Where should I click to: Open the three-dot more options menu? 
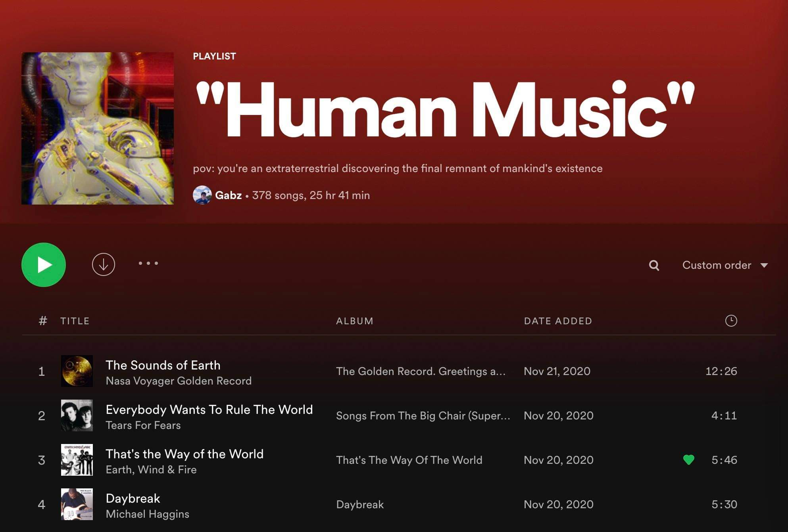[148, 263]
